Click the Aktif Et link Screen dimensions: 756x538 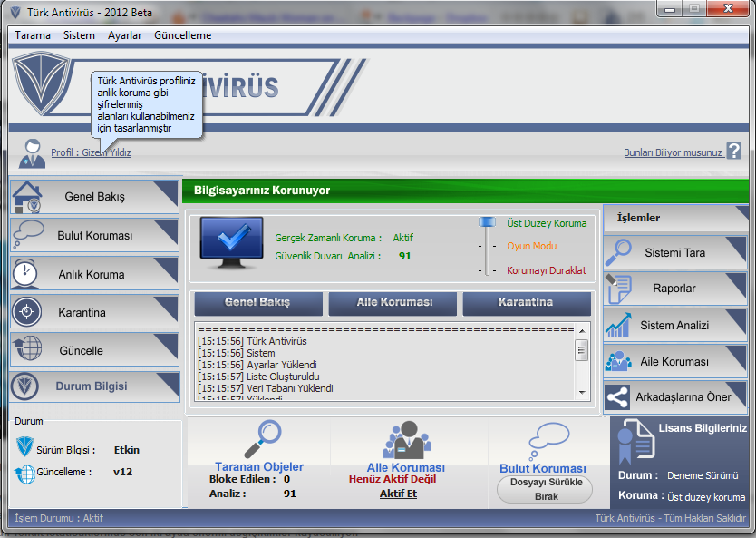pyautogui.click(x=398, y=494)
